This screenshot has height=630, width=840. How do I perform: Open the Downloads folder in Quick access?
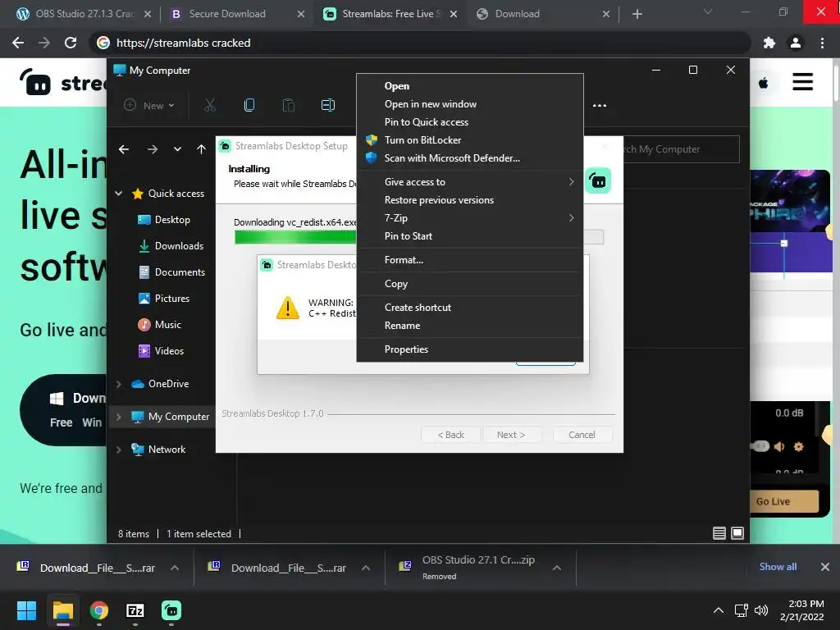pyautogui.click(x=171, y=246)
